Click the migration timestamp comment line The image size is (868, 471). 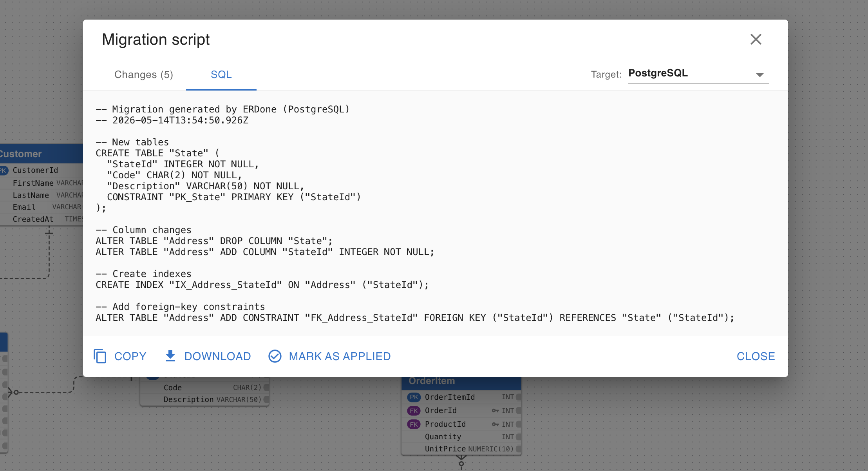(x=172, y=120)
